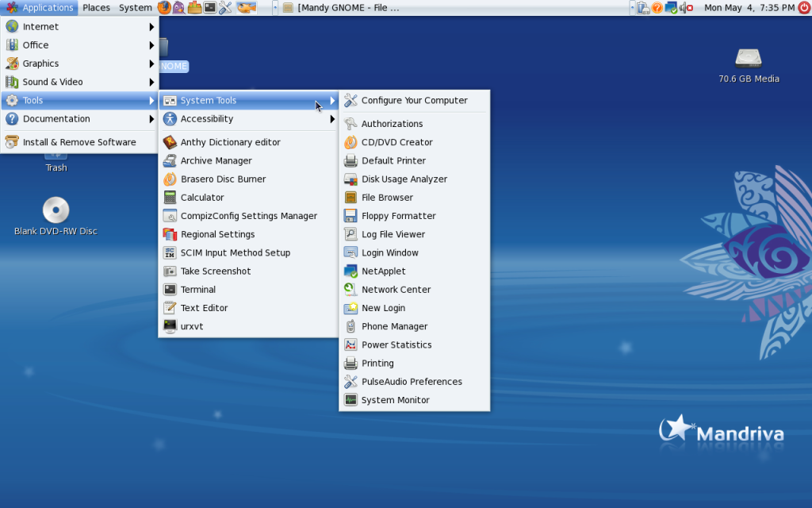Open Network Center
This screenshot has width=812, height=508.
point(414,290)
